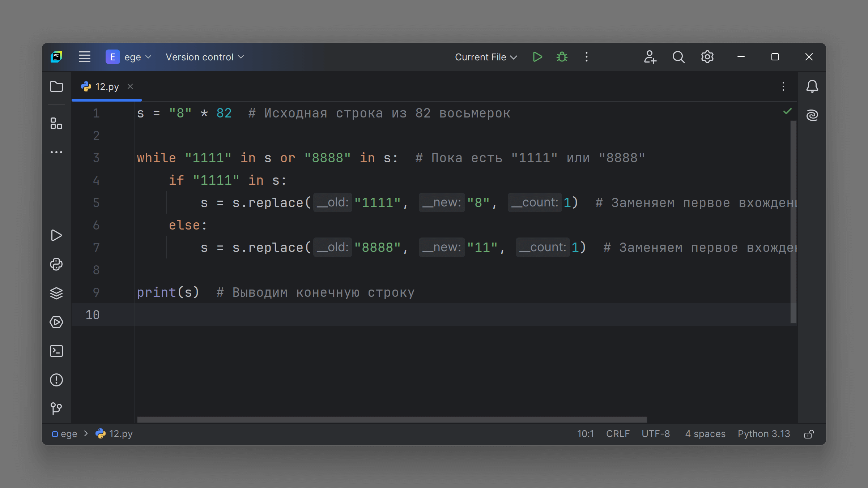This screenshot has height=488, width=868.
Task: Open the main hamburger menu
Action: click(85, 57)
